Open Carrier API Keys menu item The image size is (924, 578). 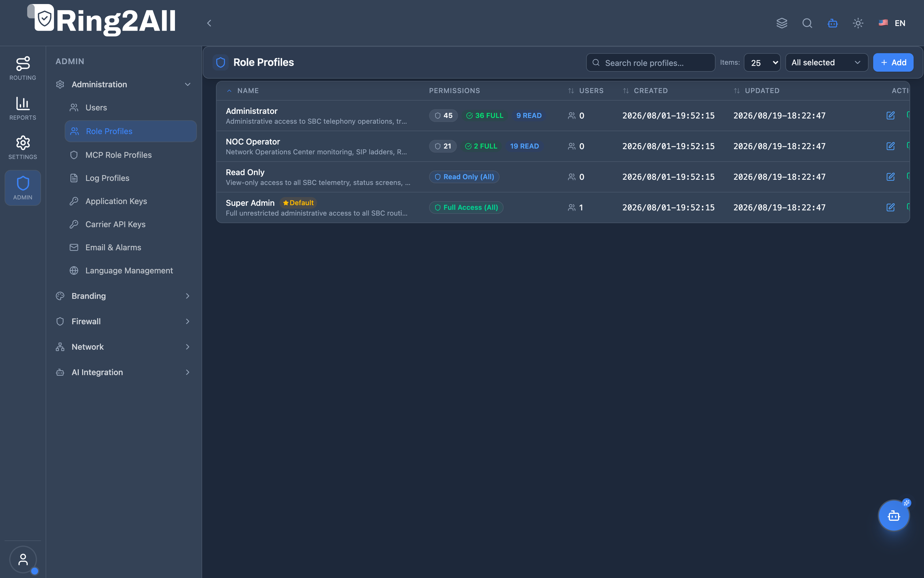point(131,224)
